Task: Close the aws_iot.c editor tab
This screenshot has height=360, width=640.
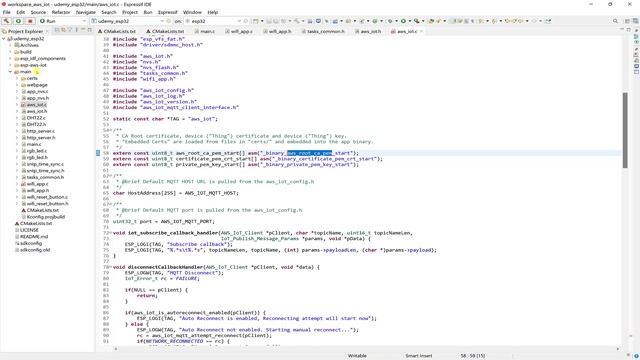Action: click(421, 31)
